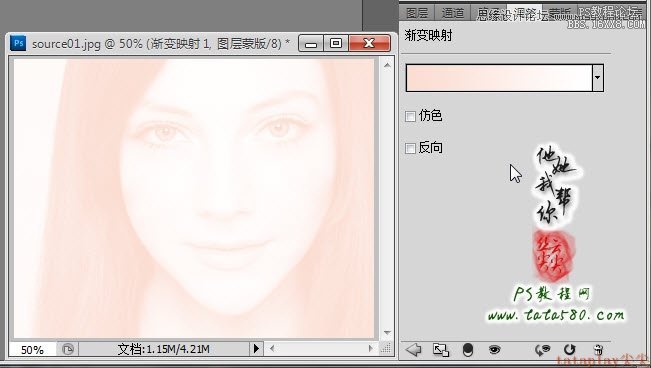This screenshot has width=651, height=368.
Task: Click status bar preview icon beside 50%
Action: [x=68, y=349]
